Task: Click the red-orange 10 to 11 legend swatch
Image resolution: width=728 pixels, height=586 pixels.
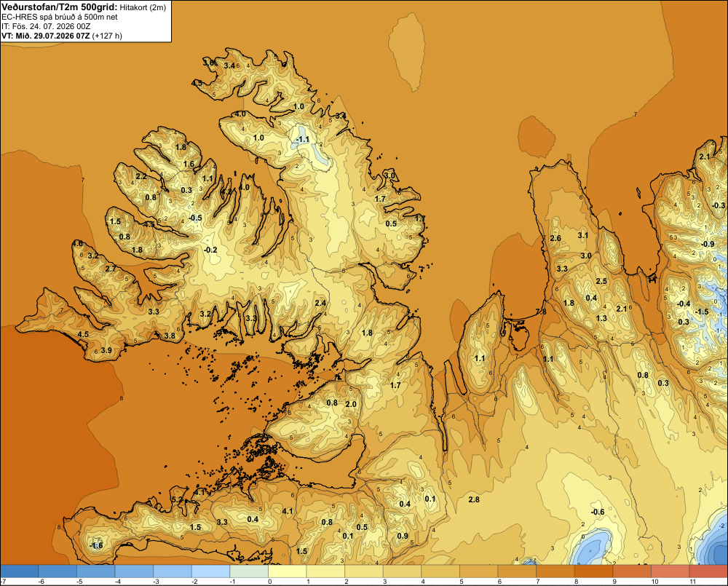Action: pos(670,571)
